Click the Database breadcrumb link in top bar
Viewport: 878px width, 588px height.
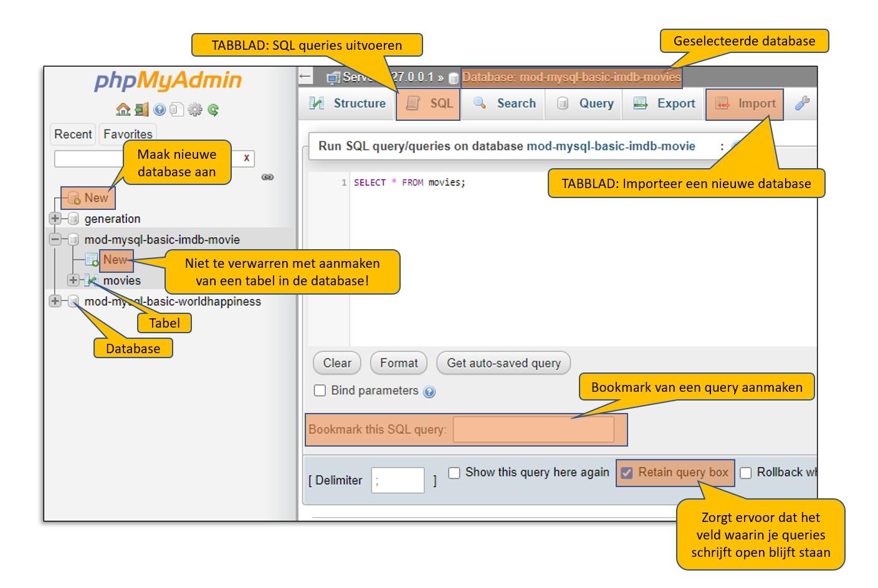571,77
